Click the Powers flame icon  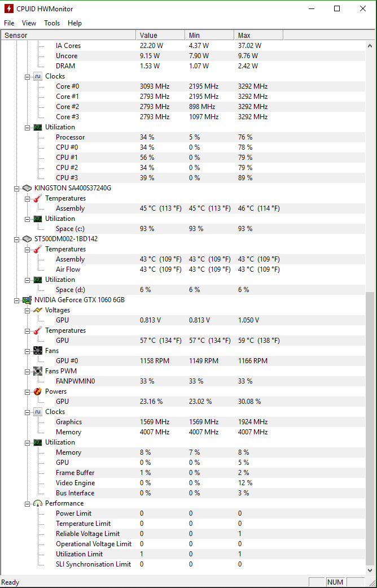coord(38,391)
